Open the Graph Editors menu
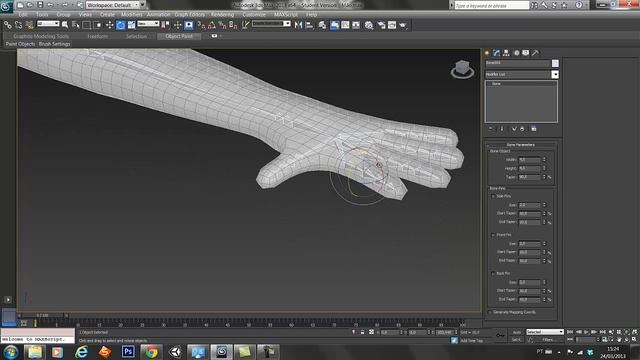 [x=190, y=14]
